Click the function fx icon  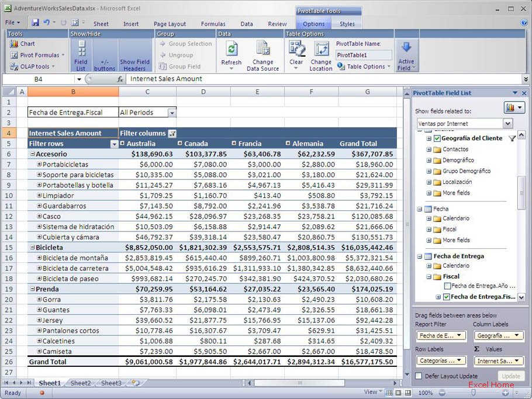(x=120, y=79)
